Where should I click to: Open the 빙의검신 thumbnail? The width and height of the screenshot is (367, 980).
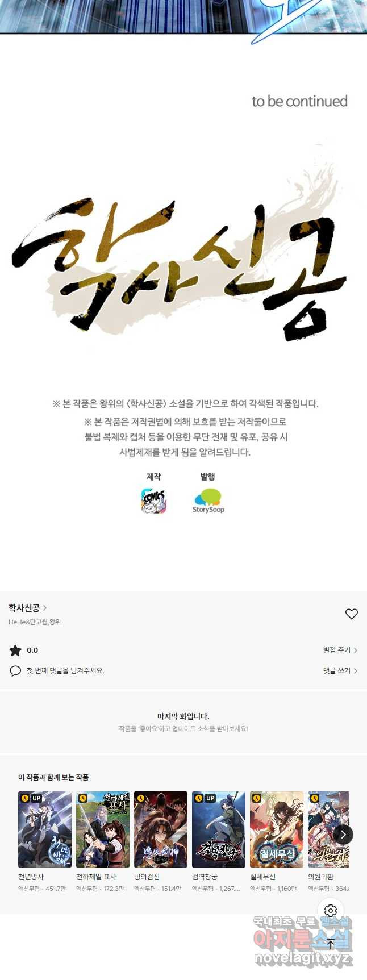tap(161, 829)
